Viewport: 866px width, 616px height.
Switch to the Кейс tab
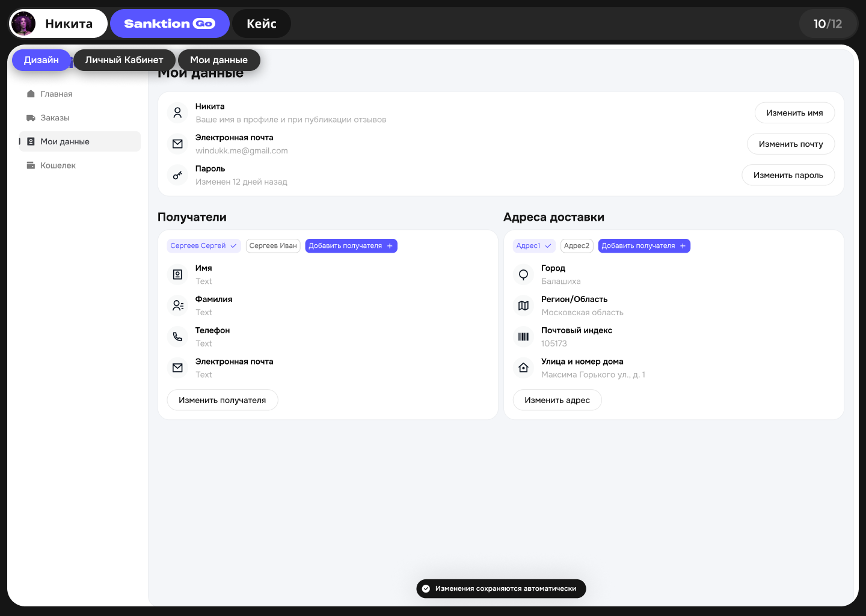261,23
